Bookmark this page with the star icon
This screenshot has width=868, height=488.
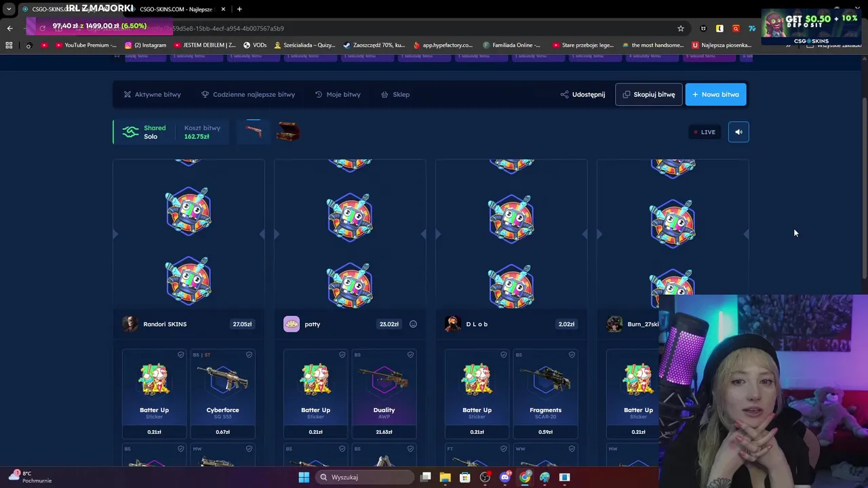click(x=680, y=28)
